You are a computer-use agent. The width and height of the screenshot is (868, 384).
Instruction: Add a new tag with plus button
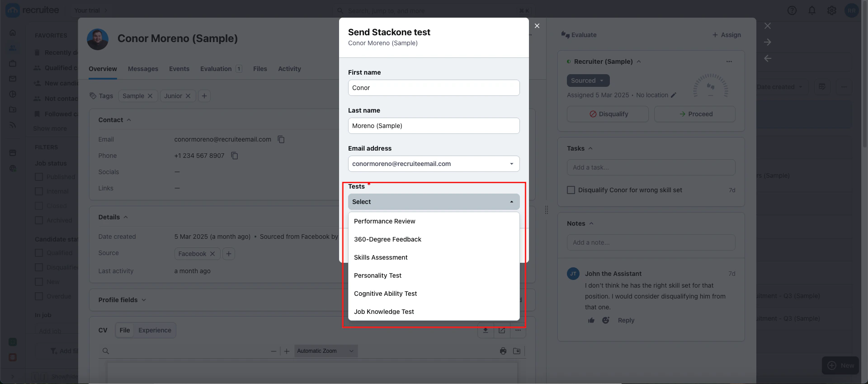tap(204, 96)
